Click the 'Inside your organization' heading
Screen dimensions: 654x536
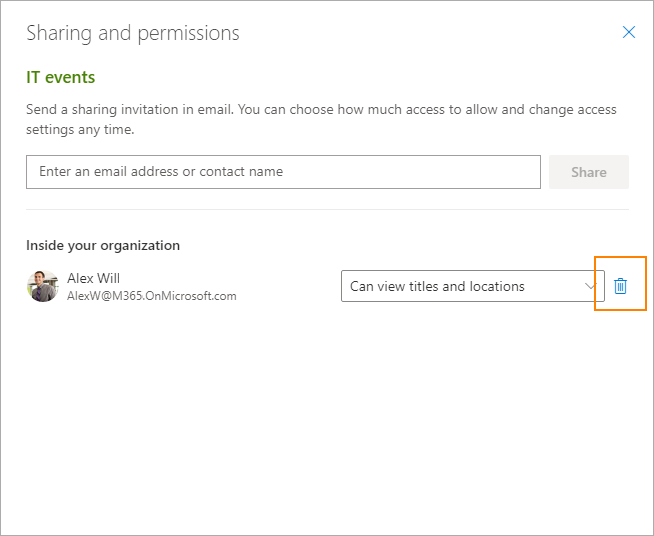pos(103,245)
